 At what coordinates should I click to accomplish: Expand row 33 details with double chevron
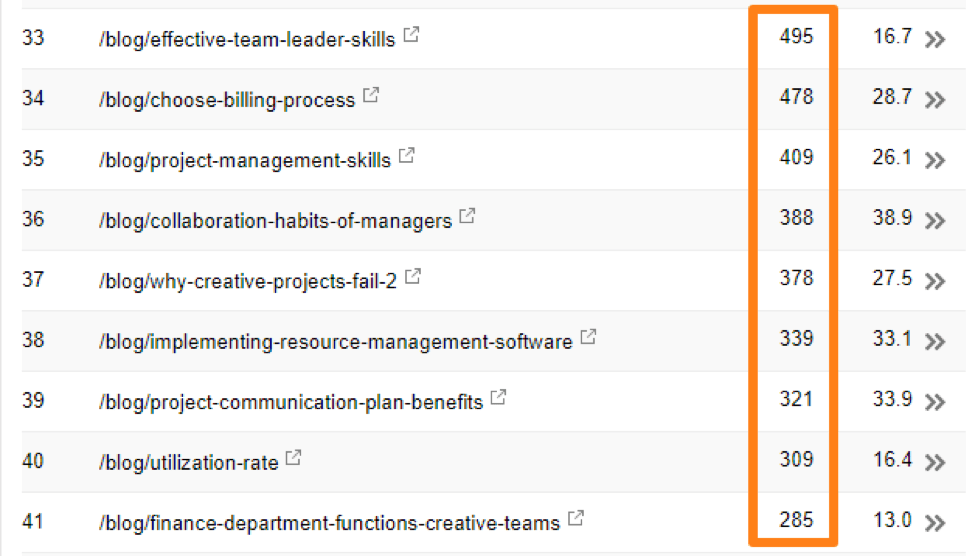[x=935, y=40]
